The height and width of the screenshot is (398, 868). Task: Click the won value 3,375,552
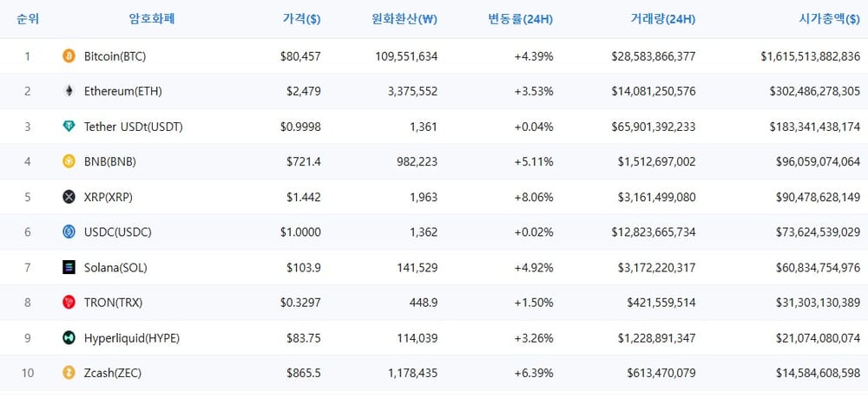(413, 92)
